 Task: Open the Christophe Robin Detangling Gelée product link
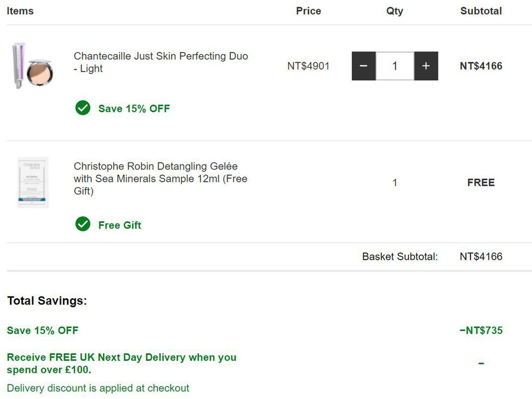[x=161, y=179]
